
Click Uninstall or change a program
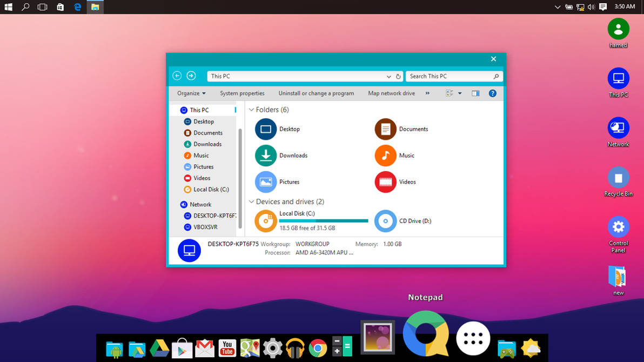[316, 93]
